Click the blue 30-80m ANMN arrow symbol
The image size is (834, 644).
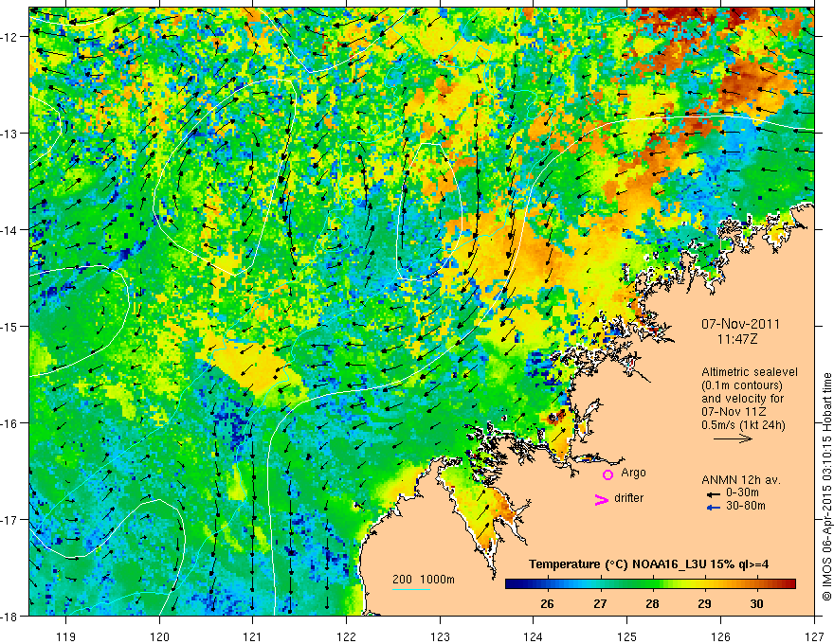pyautogui.click(x=713, y=508)
